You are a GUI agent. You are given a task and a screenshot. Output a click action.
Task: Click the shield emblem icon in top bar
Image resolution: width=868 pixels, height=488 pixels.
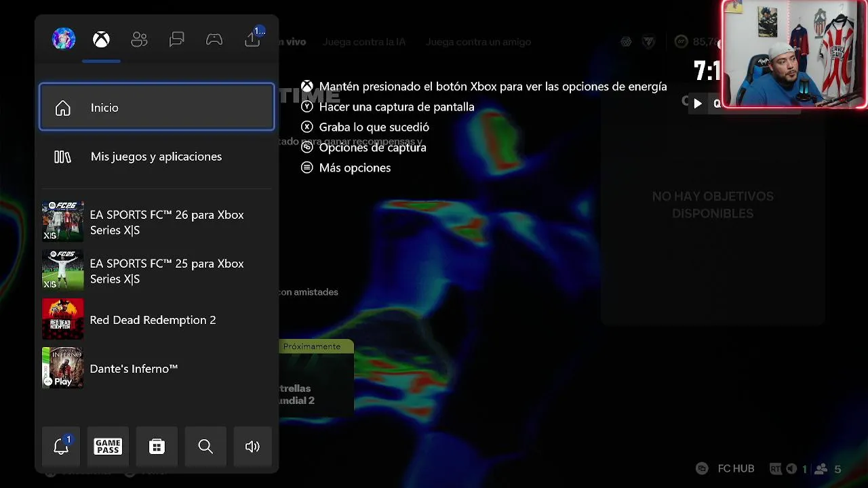click(648, 42)
